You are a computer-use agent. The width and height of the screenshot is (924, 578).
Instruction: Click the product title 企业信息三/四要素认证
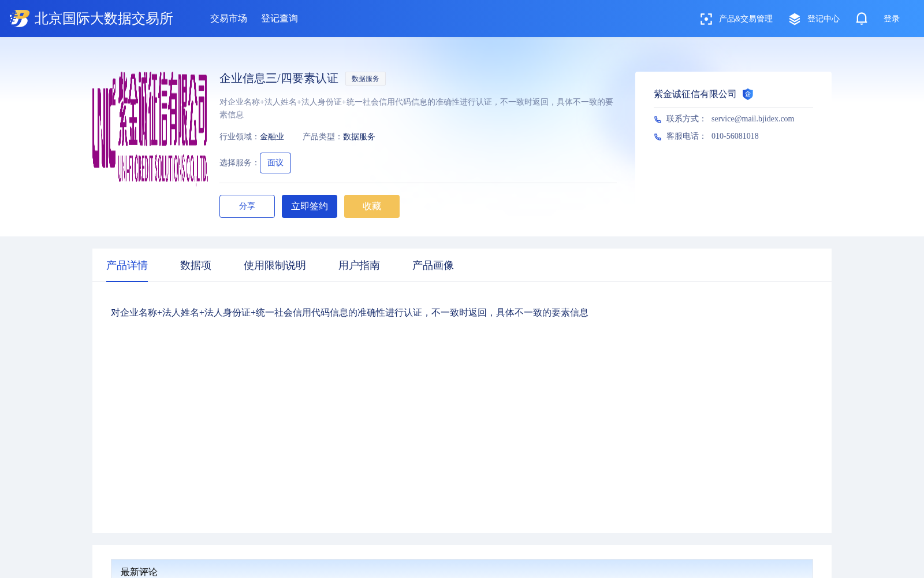279,79
